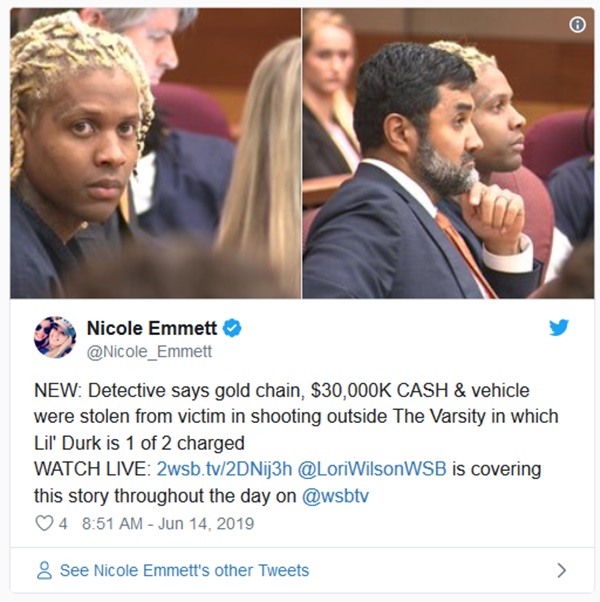Click the Jun 14, 2019 date
This screenshot has width=600, height=602.
click(206, 524)
